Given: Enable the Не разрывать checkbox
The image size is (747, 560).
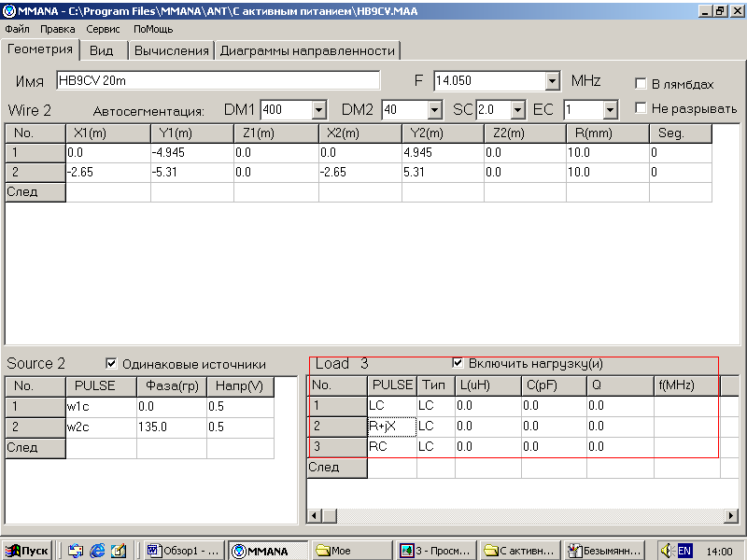Looking at the screenshot, I should (x=641, y=108).
